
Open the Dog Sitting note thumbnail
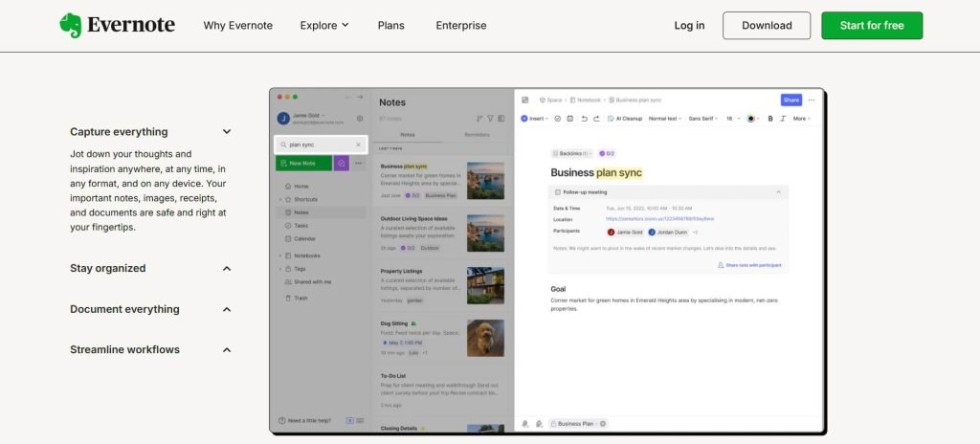[x=485, y=339]
